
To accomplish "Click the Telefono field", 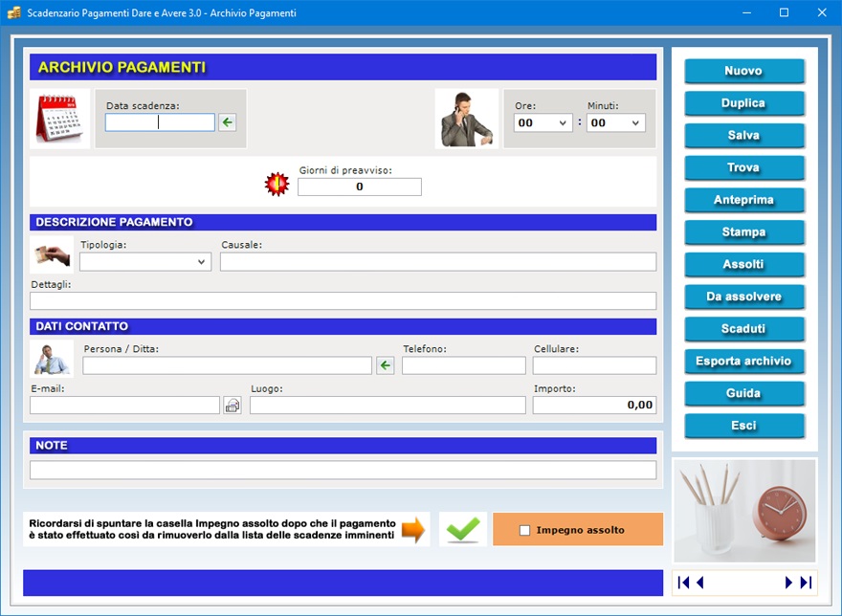I will [x=464, y=365].
